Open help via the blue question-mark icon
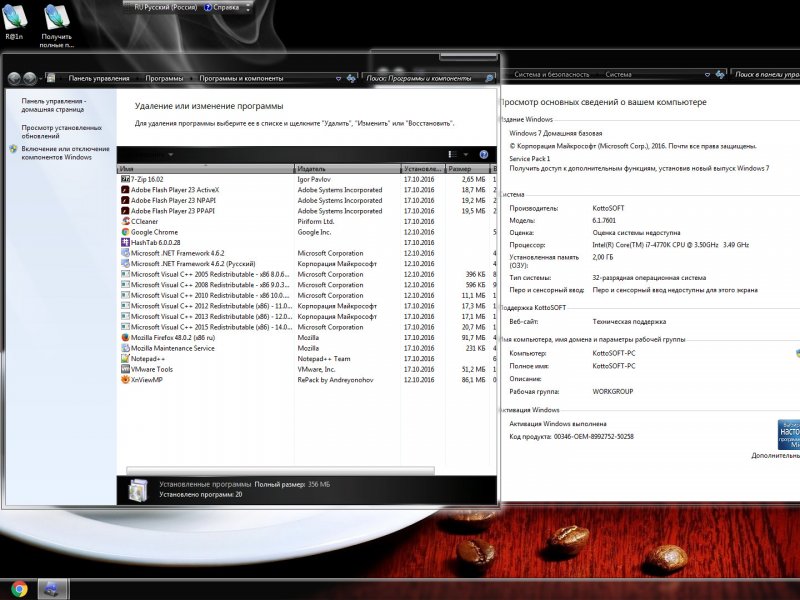The height and width of the screenshot is (600, 800). 484,155
